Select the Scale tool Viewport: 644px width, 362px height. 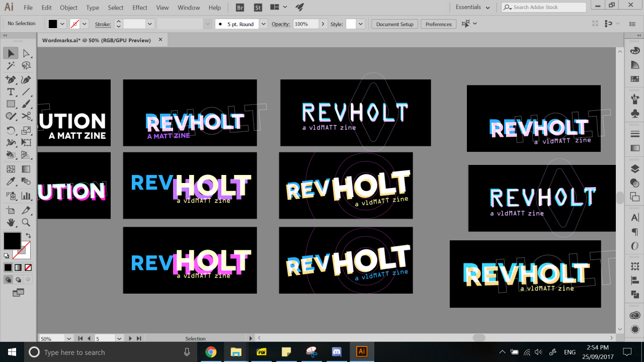pos(26,131)
